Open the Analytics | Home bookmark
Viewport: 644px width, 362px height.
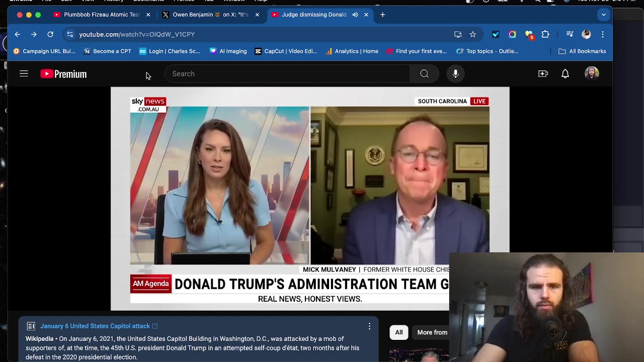click(x=352, y=51)
